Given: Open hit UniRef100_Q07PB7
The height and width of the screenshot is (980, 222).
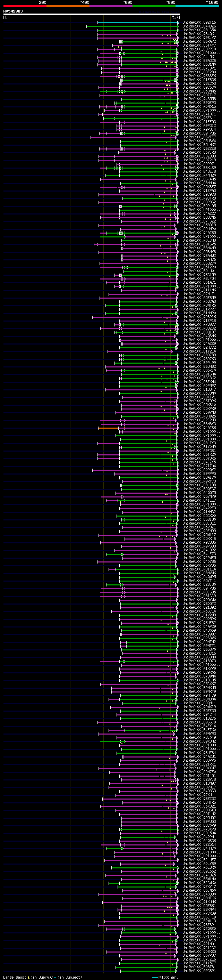Looking at the screenshot, I should tap(199, 955).
